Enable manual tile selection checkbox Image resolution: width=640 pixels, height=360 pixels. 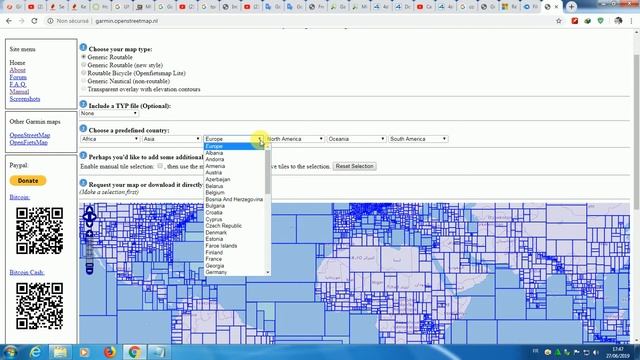[160, 166]
